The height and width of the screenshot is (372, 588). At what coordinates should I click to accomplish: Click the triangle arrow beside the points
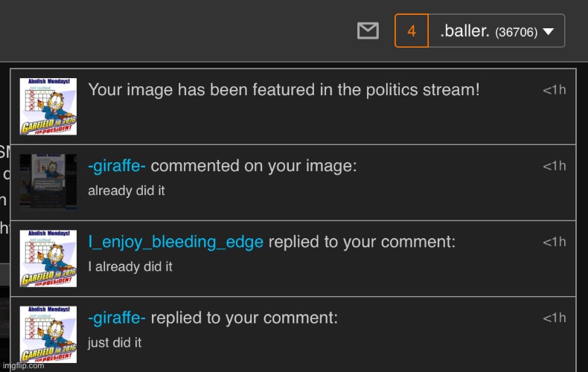point(549,32)
